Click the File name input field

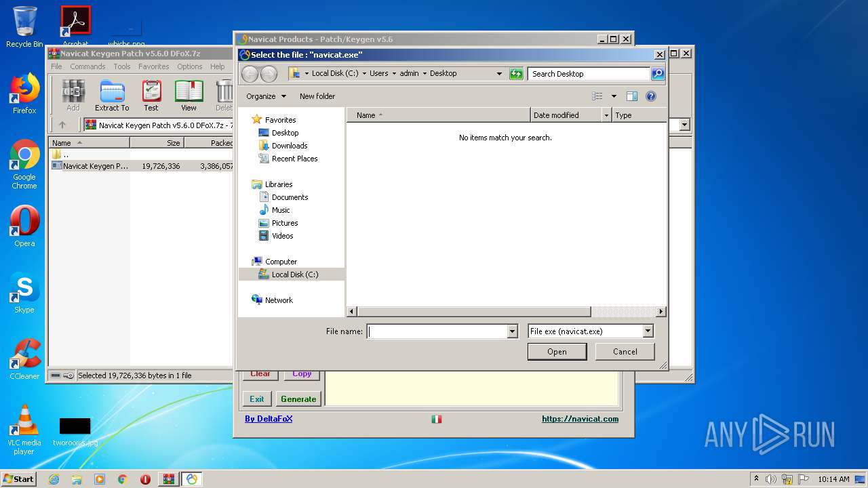(x=437, y=331)
